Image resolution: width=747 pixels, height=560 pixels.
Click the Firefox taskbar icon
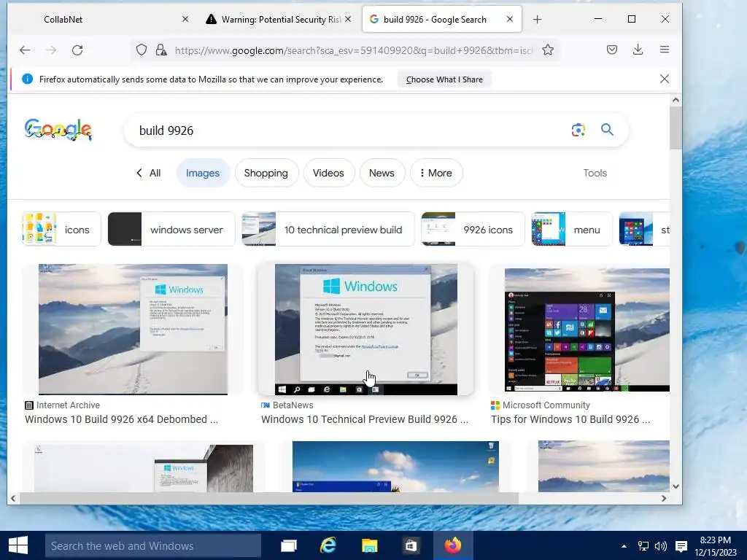click(453, 545)
